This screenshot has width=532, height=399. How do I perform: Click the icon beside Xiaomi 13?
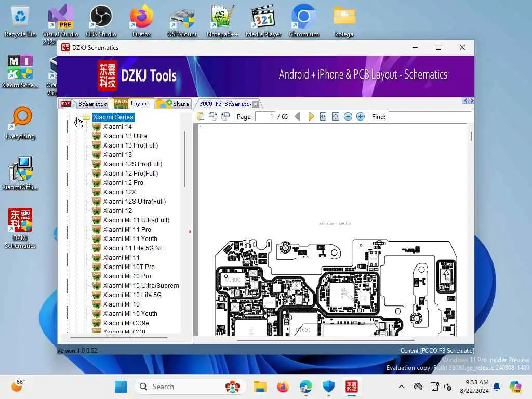click(x=97, y=155)
